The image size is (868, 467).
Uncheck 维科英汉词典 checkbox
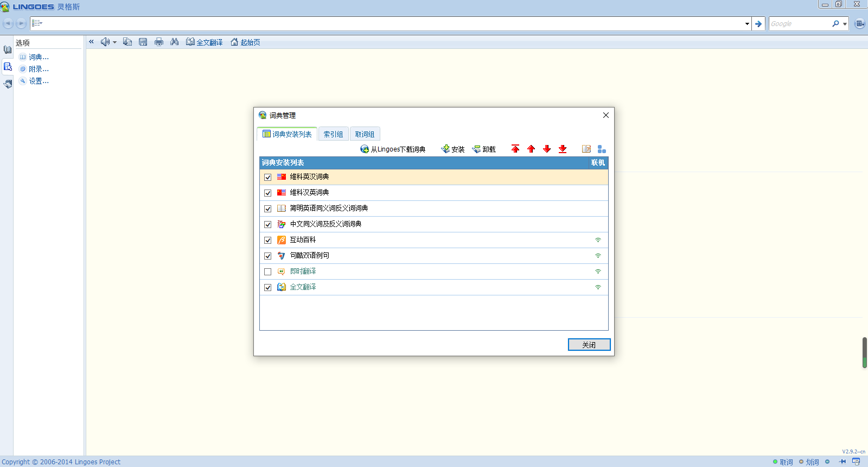coord(267,177)
